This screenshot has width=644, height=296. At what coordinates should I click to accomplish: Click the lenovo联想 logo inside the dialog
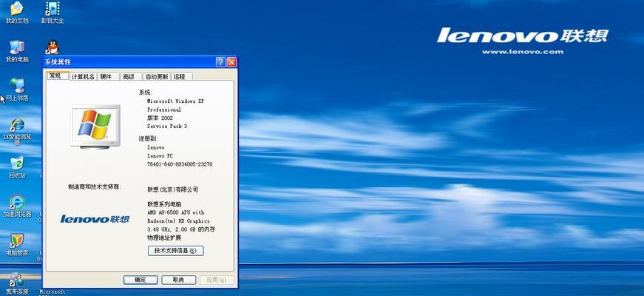click(95, 219)
